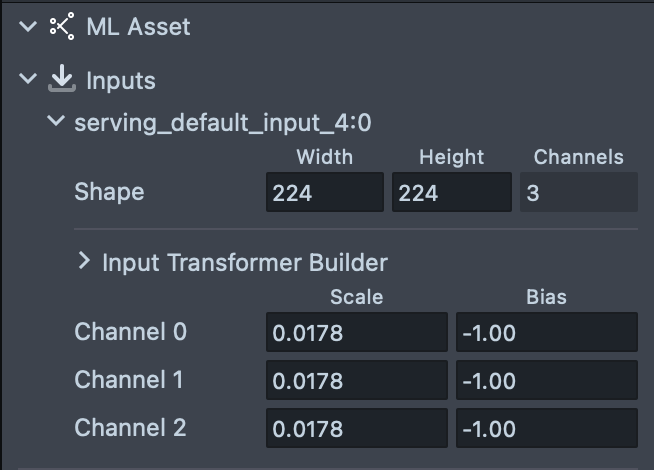Click the Shape Channels field
This screenshot has height=470, width=654.
[578, 193]
